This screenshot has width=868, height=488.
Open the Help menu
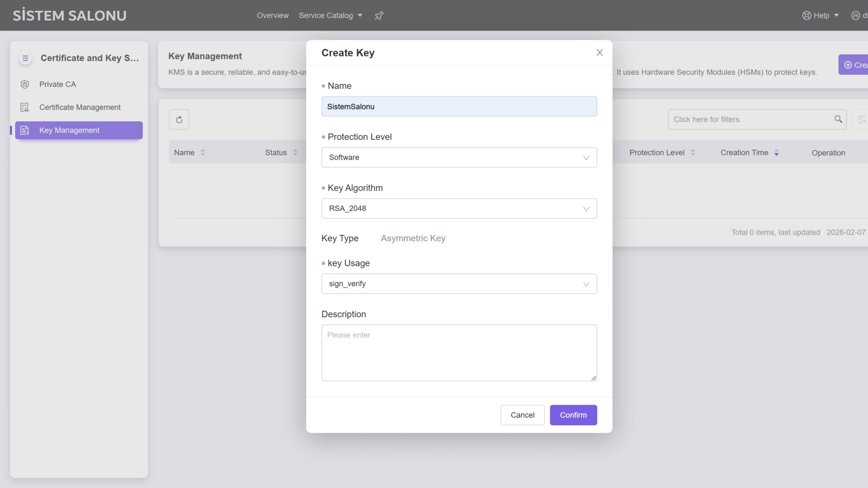(x=821, y=16)
